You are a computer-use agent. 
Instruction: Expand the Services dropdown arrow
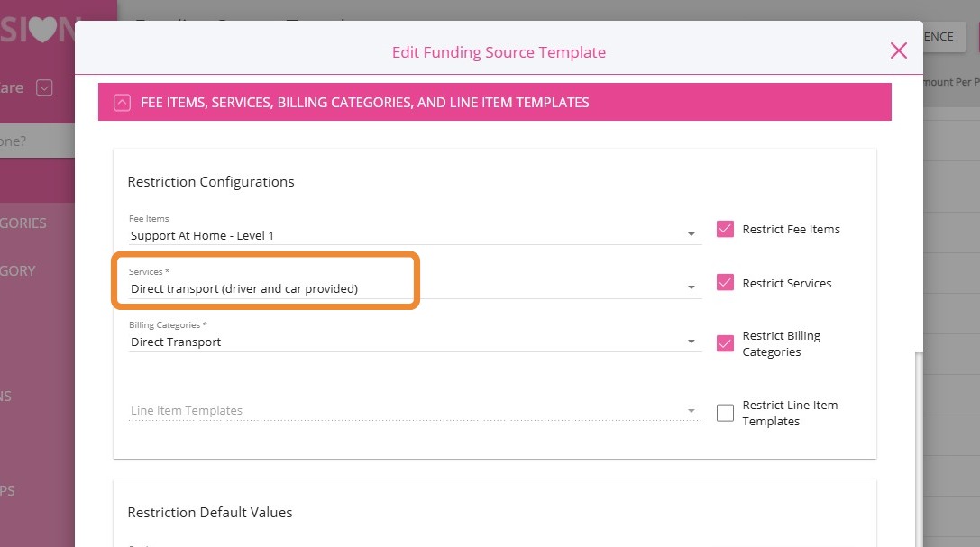click(x=691, y=288)
